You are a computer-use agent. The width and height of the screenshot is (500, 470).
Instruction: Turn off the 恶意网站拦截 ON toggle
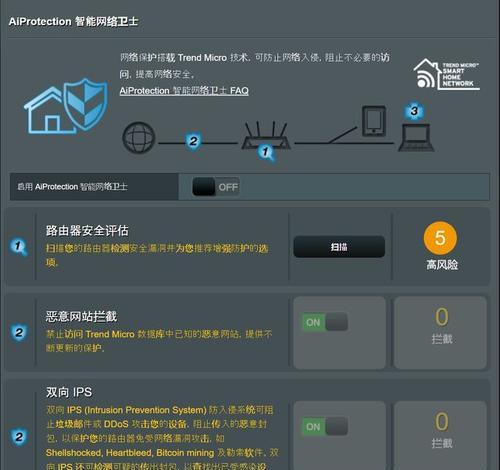tap(325, 322)
